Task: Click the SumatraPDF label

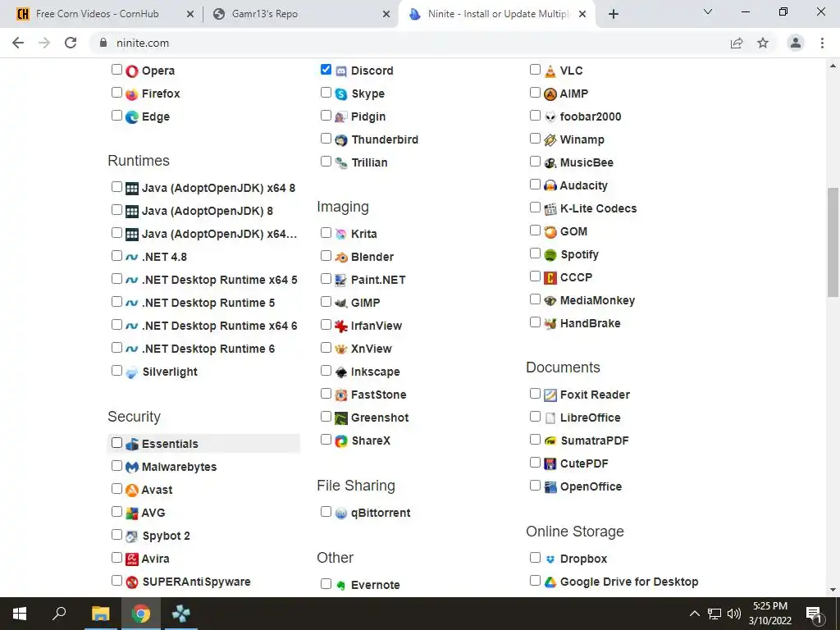Action: [595, 441]
